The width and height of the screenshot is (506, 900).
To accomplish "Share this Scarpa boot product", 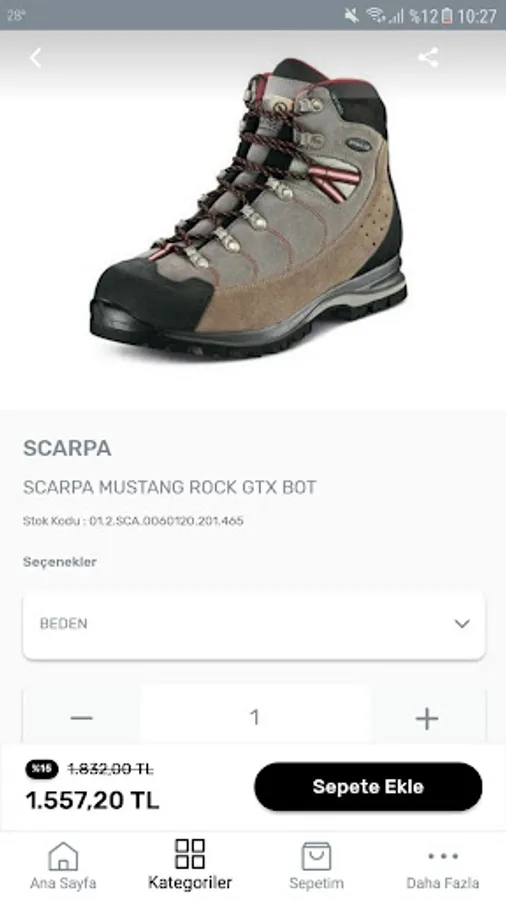I will [429, 57].
